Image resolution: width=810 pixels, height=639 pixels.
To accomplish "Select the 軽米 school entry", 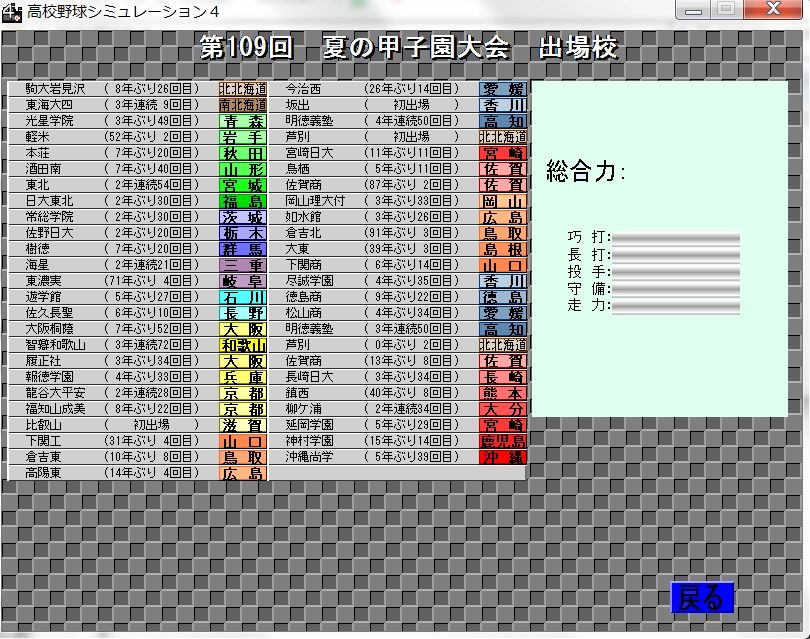I will (138, 136).
